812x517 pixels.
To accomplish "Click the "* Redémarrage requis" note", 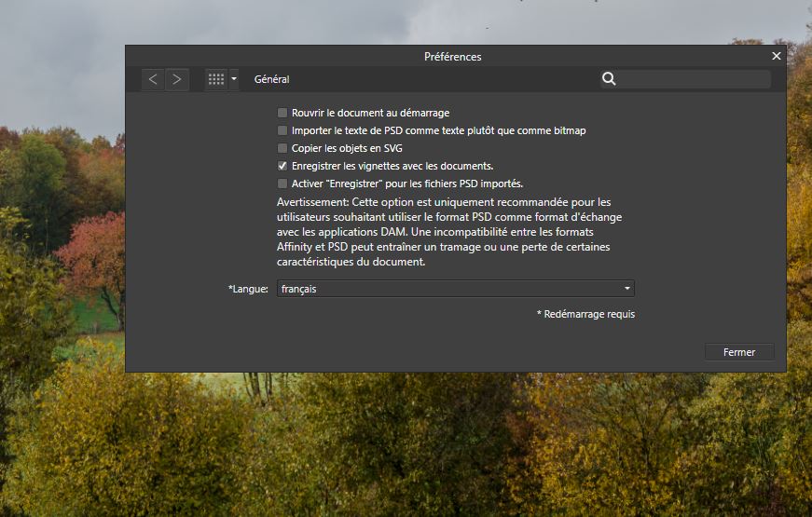I will tap(585, 314).
